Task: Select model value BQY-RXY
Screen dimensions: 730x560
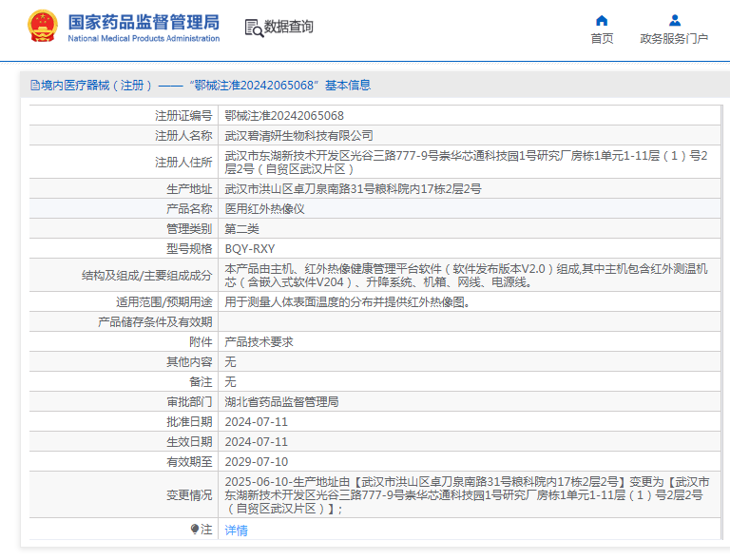Action: (250, 249)
